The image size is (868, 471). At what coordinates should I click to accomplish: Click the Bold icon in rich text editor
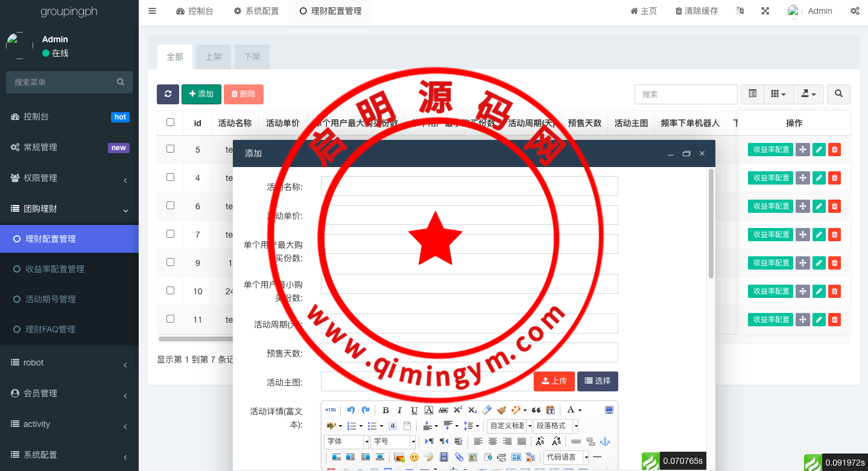pyautogui.click(x=385, y=410)
